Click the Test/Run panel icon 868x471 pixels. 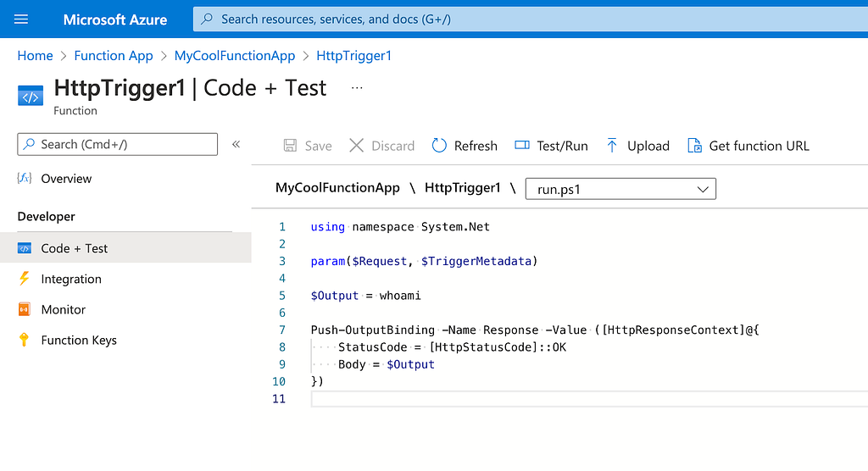[522, 145]
